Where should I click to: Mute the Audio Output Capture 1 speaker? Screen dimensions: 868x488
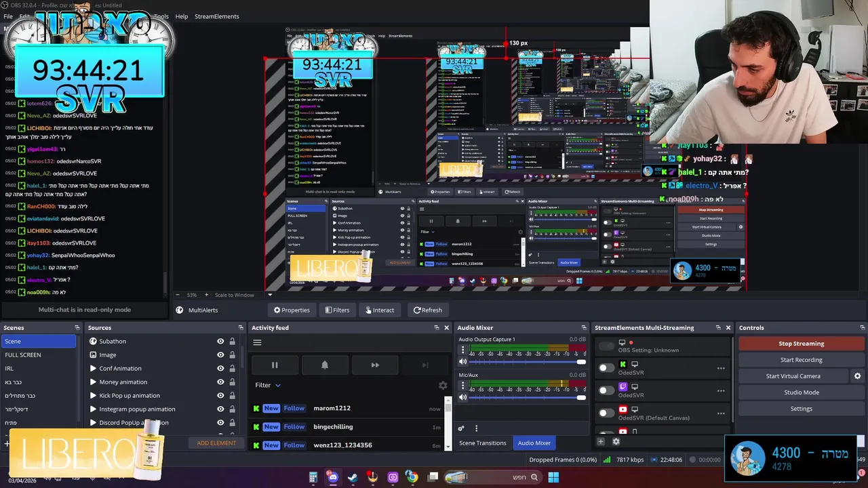tap(463, 362)
